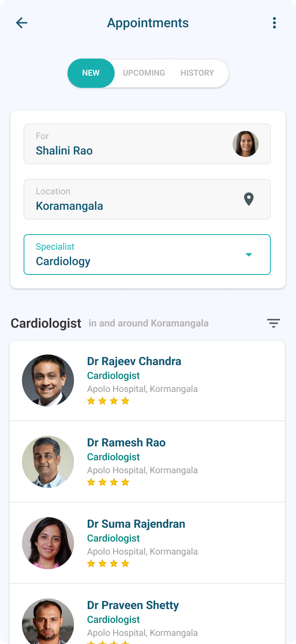Go back using the arrow icon
296x644 pixels.
coord(22,23)
